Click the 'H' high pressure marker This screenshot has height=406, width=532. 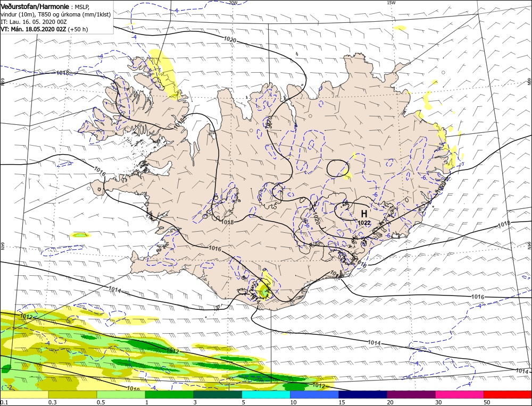pyautogui.click(x=364, y=214)
